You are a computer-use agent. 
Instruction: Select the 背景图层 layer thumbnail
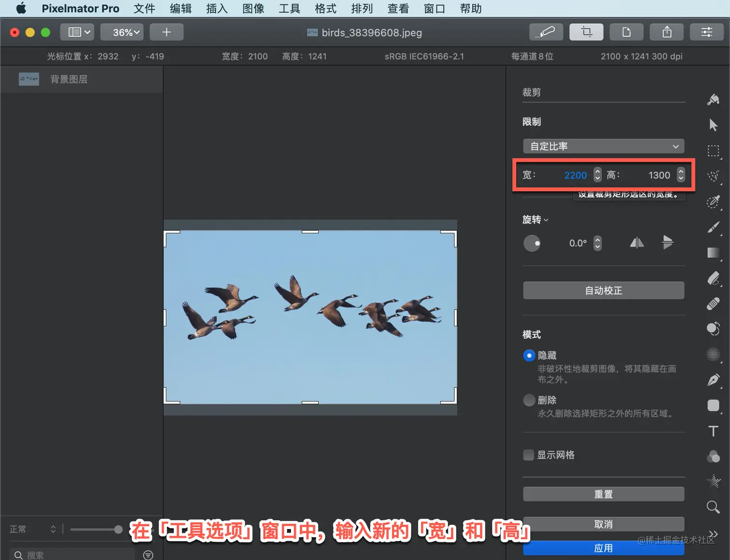[x=29, y=79]
